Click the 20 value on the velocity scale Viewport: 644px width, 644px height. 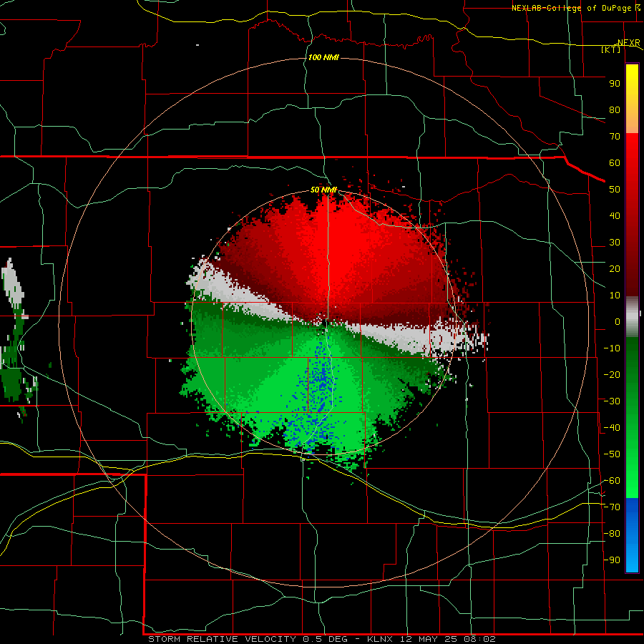(615, 269)
